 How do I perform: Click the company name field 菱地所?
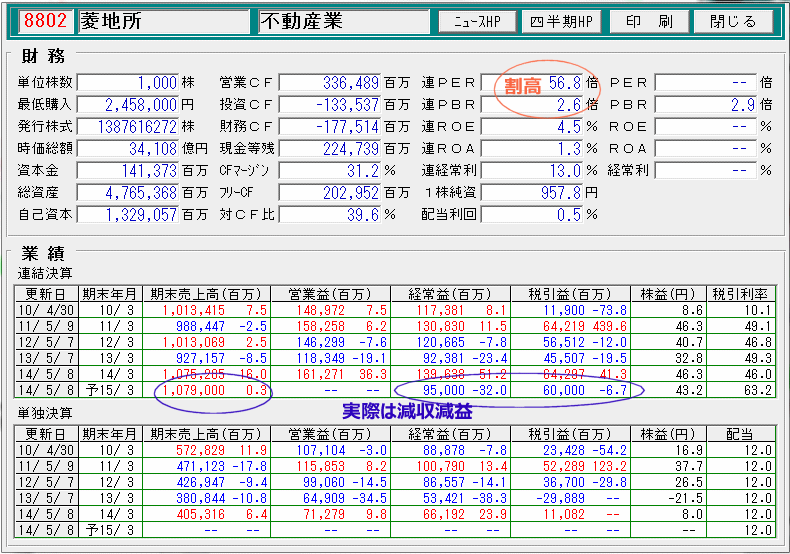tap(164, 21)
